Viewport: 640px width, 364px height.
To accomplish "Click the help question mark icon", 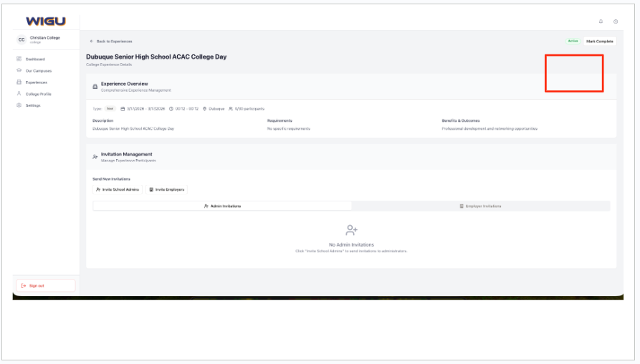I will (x=615, y=21).
